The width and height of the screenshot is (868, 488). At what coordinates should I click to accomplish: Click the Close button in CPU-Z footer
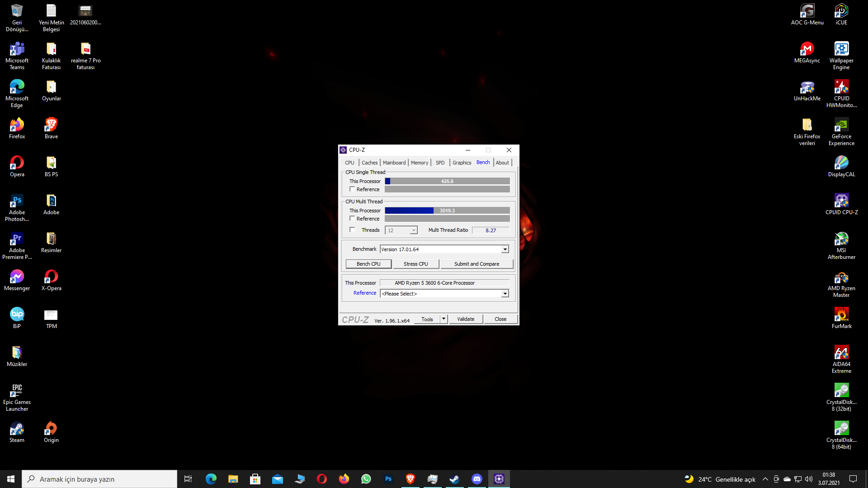coord(500,319)
